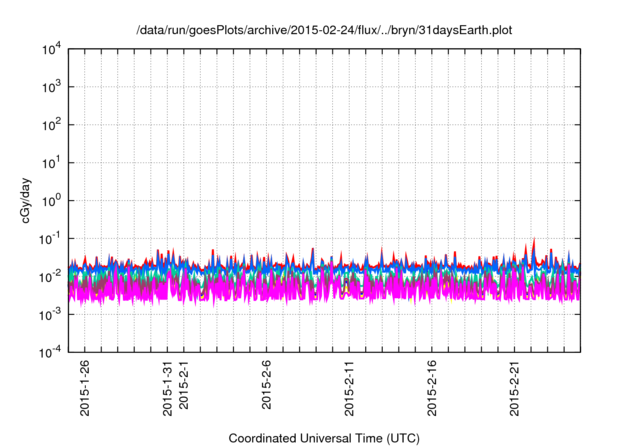Click the 2015-2-1 date label
Screen dimensions: 640x448
point(184,385)
